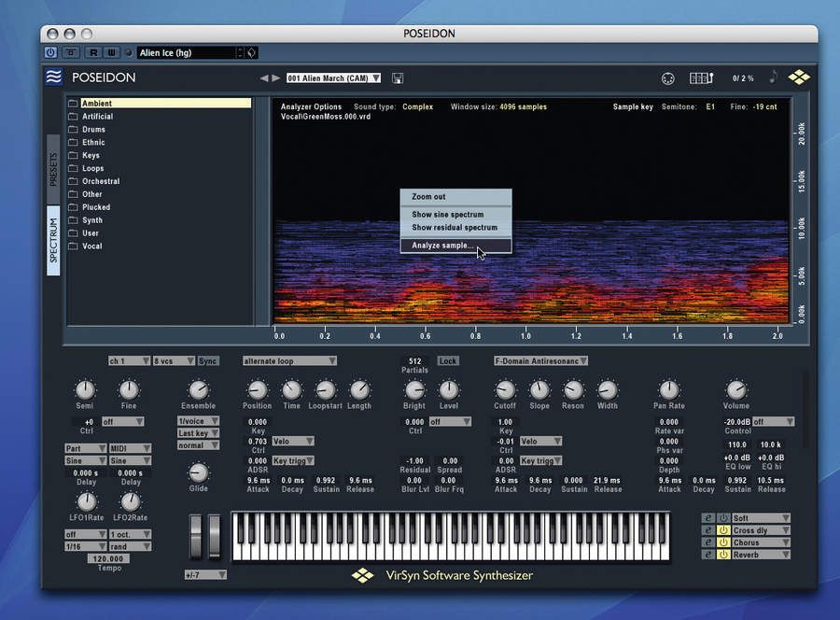Choose Show residual spectrum menu entry
840x620 pixels.
click(455, 227)
